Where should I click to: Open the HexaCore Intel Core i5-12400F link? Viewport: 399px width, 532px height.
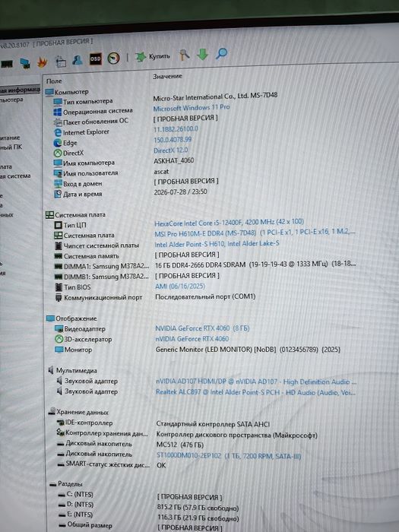230,222
